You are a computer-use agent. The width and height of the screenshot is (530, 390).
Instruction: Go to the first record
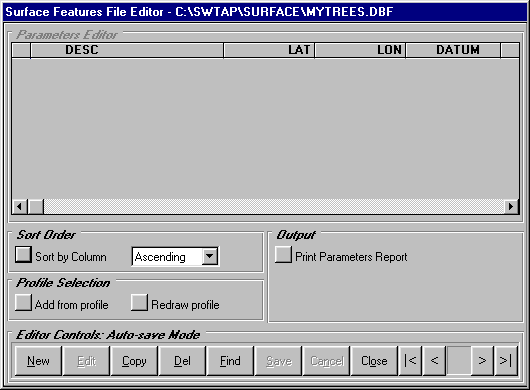[x=410, y=361]
